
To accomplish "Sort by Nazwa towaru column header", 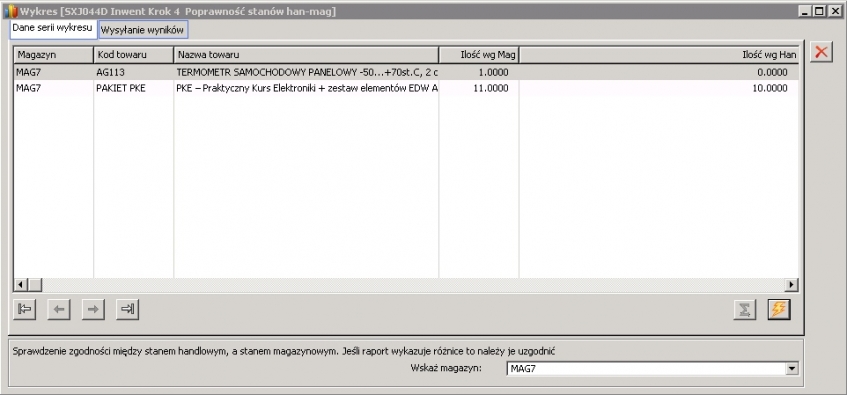I will (x=306, y=55).
